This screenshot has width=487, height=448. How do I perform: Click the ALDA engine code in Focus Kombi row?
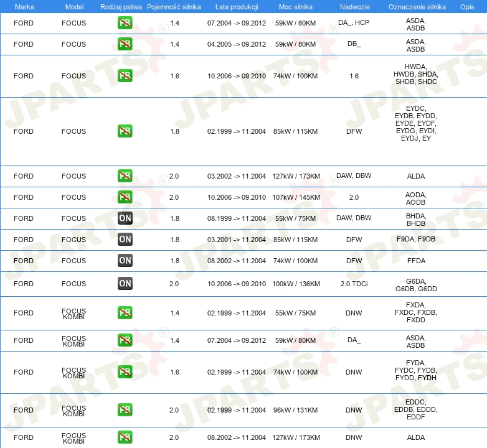pyautogui.click(x=416, y=437)
